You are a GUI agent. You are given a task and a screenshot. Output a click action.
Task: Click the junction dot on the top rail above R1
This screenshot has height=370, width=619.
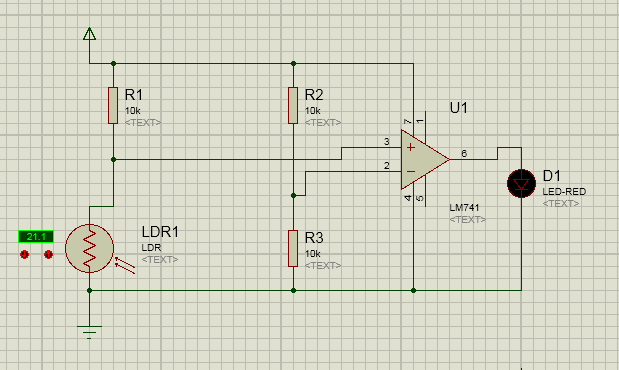coord(113,63)
